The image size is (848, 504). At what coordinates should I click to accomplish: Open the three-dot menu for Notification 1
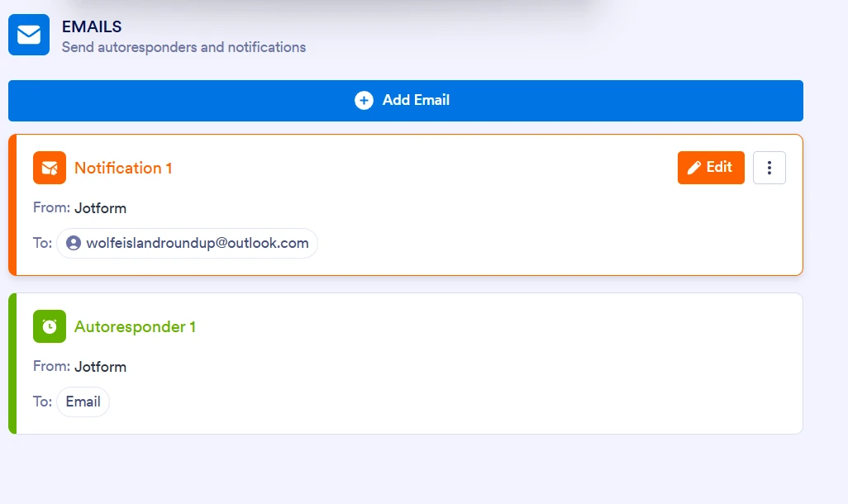click(769, 167)
